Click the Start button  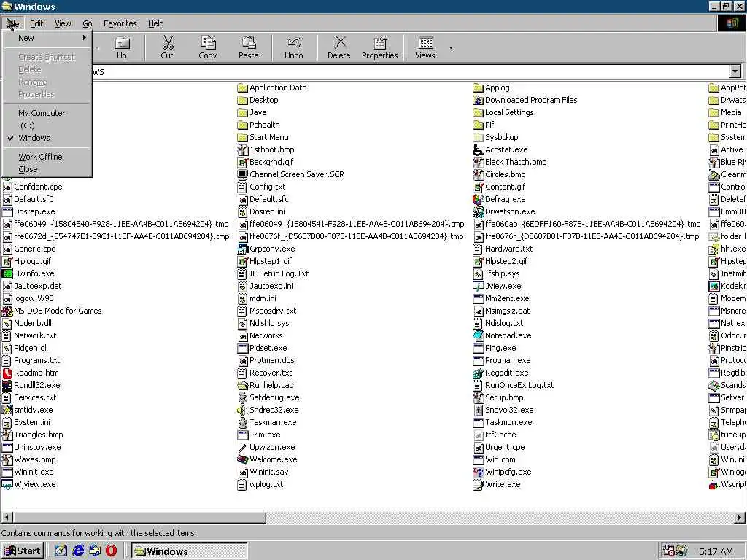click(23, 551)
